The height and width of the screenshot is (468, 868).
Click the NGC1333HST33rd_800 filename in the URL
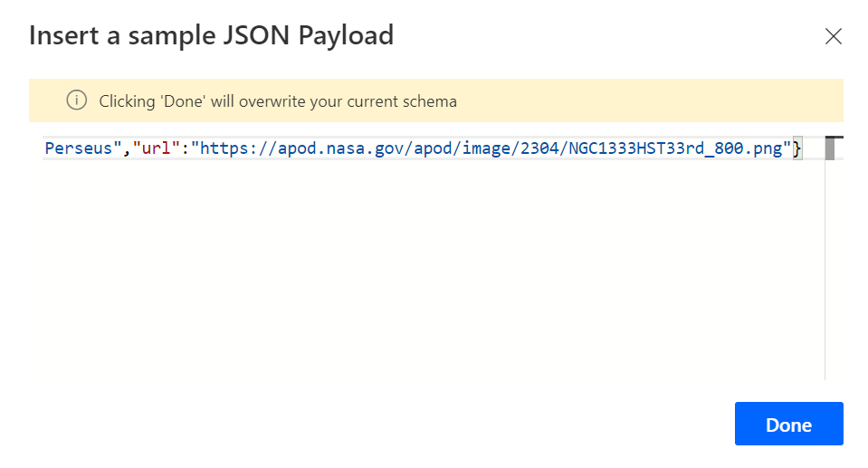click(657, 148)
